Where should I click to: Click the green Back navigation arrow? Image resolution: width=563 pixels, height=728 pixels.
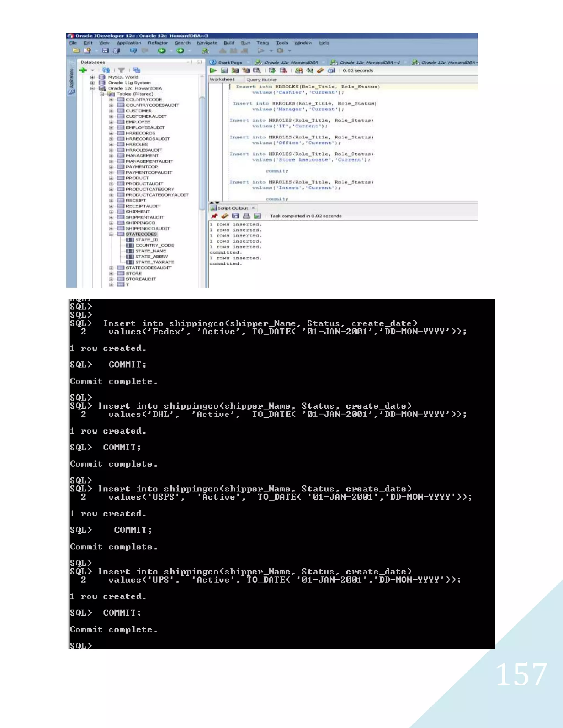162,51
